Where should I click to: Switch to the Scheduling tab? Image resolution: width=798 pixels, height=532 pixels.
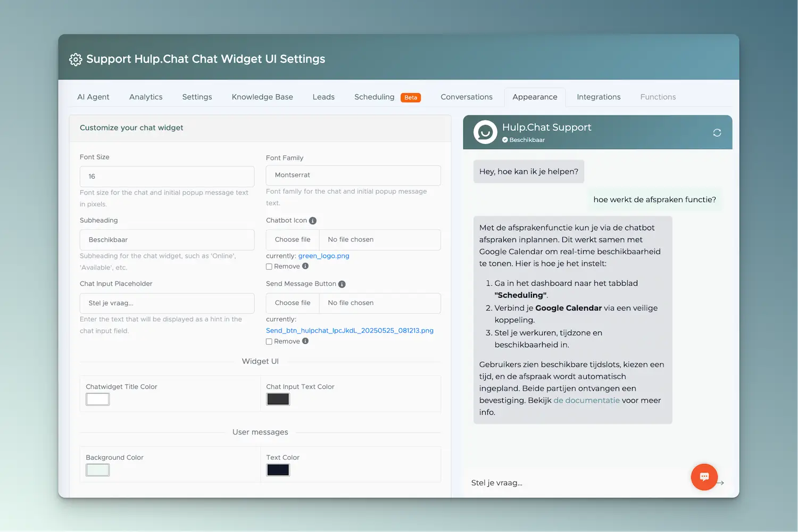click(x=375, y=97)
